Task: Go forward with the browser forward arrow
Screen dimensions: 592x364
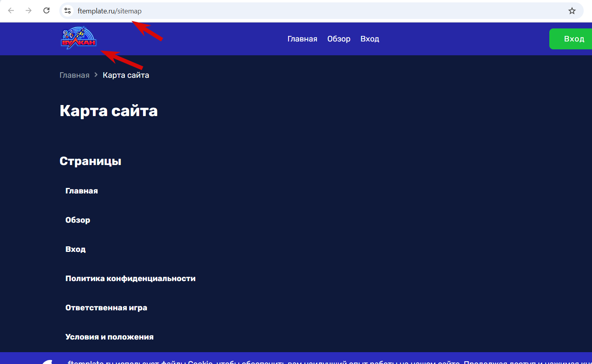Action: pyautogui.click(x=28, y=11)
